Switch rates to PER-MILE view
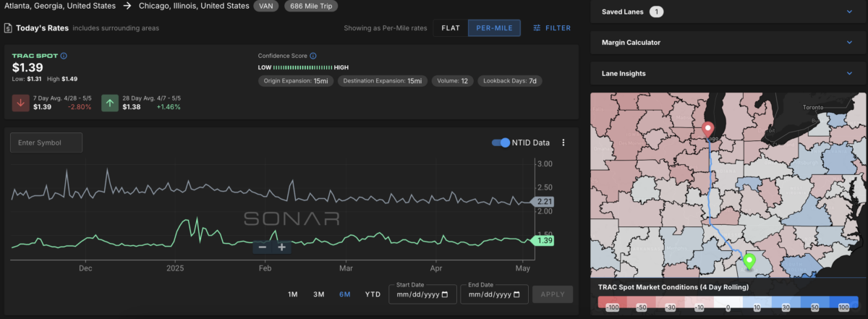868x319 pixels. click(x=493, y=28)
